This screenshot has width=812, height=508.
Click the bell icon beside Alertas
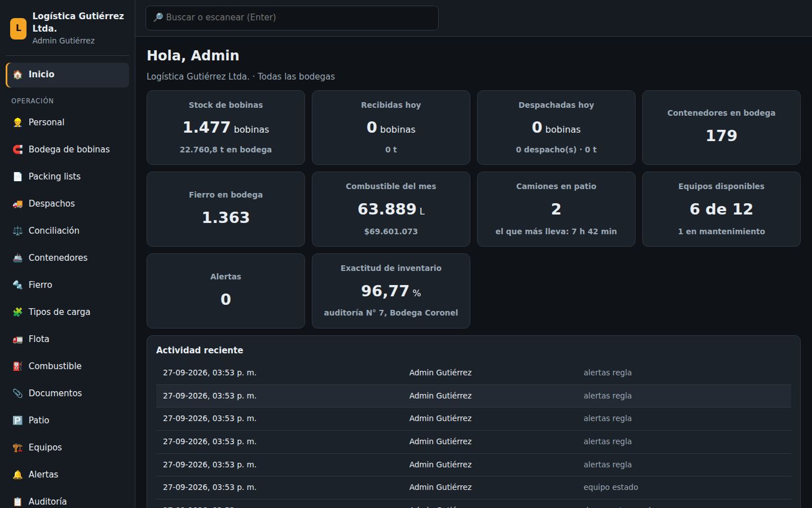17,475
